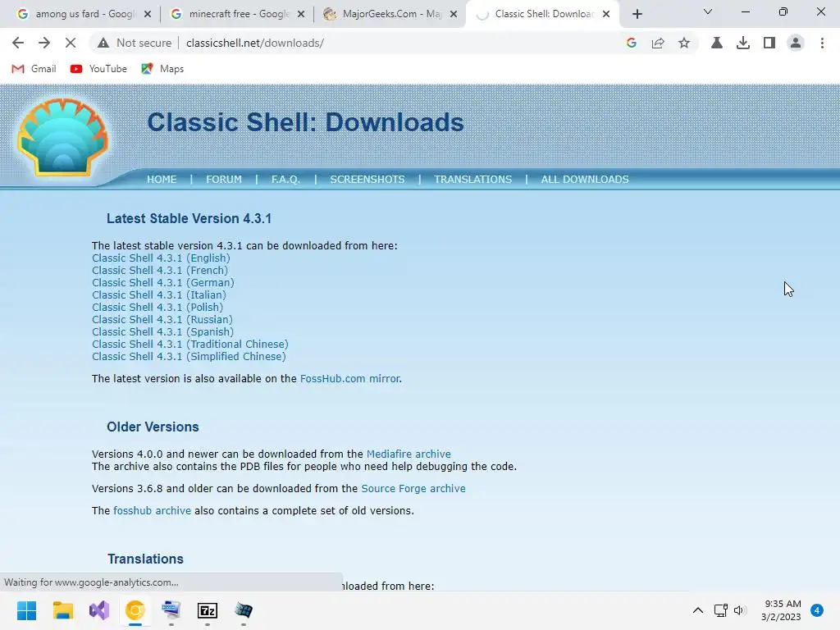Open the Chrome profile avatar

coord(796,43)
